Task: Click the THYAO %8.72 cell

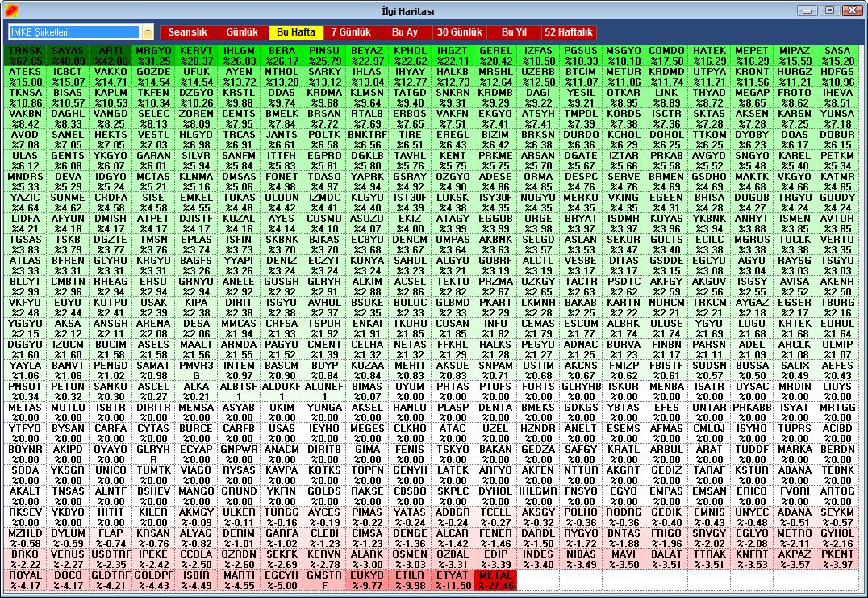Action: click(709, 98)
